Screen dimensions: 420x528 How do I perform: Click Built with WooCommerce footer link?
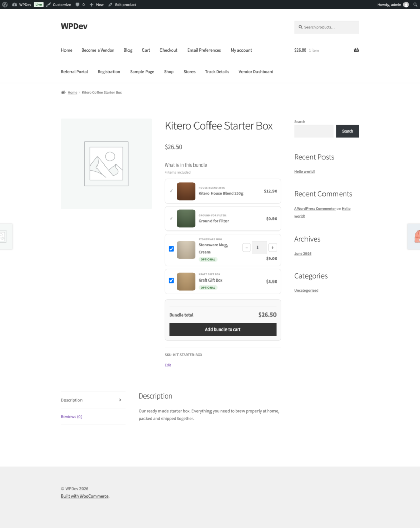tap(85, 496)
